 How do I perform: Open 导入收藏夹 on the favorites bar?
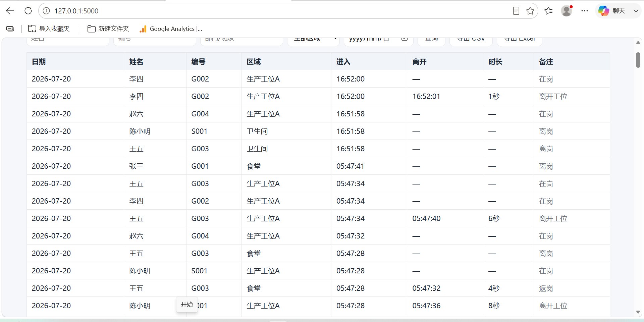coord(49,29)
